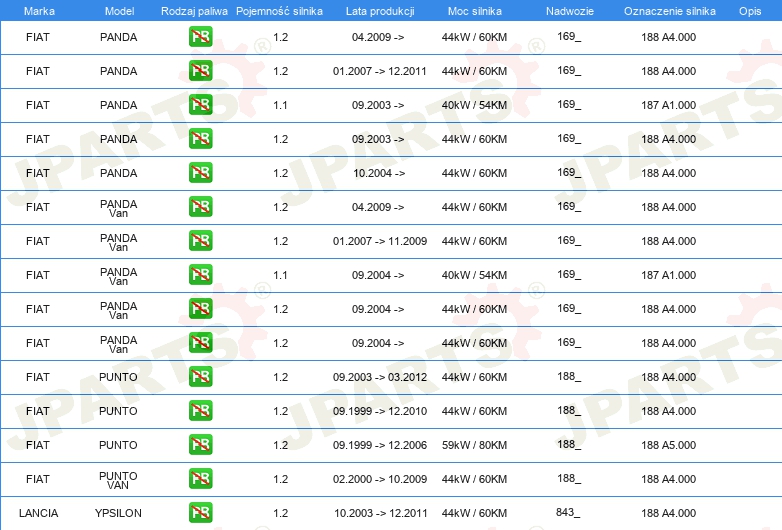
Task: Click the 843_ body code cell
Action: pyautogui.click(x=568, y=512)
